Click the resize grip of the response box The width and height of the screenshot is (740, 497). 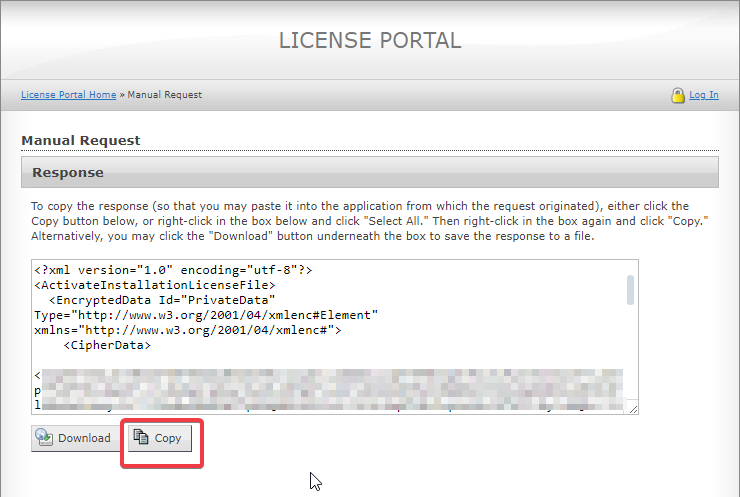632,407
